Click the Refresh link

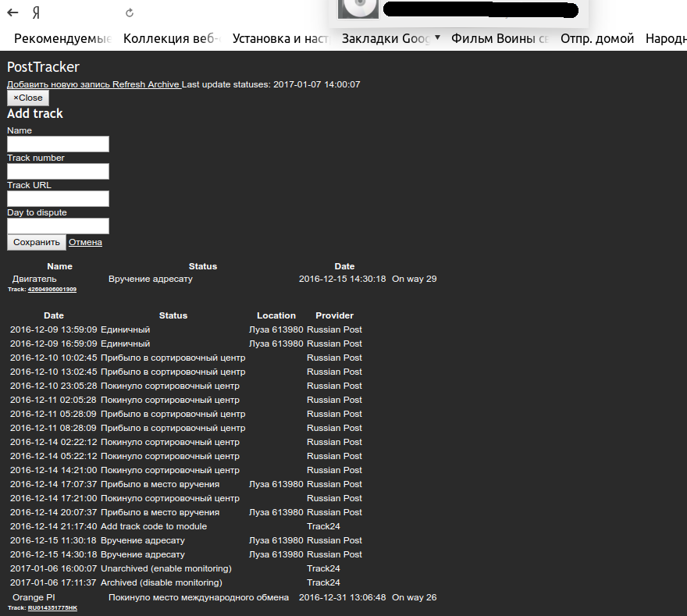click(128, 84)
